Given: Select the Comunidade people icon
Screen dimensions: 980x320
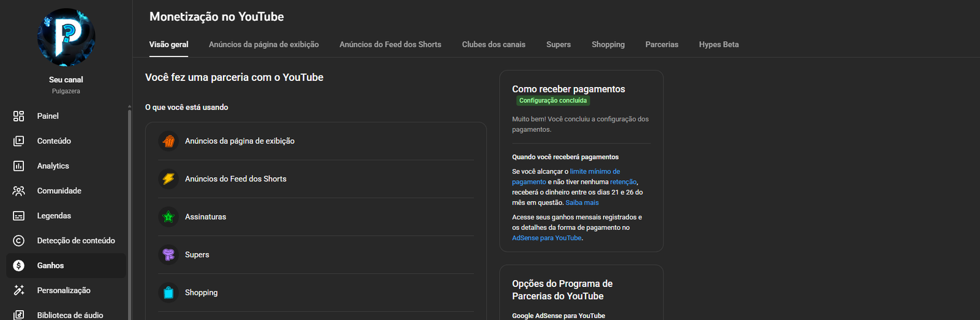Looking at the screenshot, I should [19, 191].
